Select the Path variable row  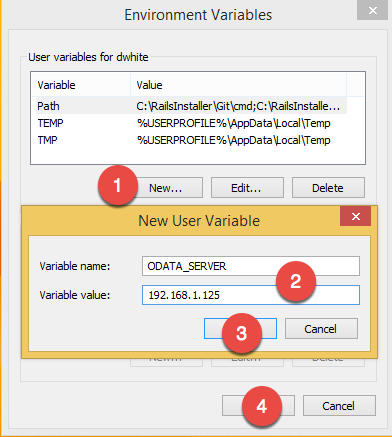point(191,106)
